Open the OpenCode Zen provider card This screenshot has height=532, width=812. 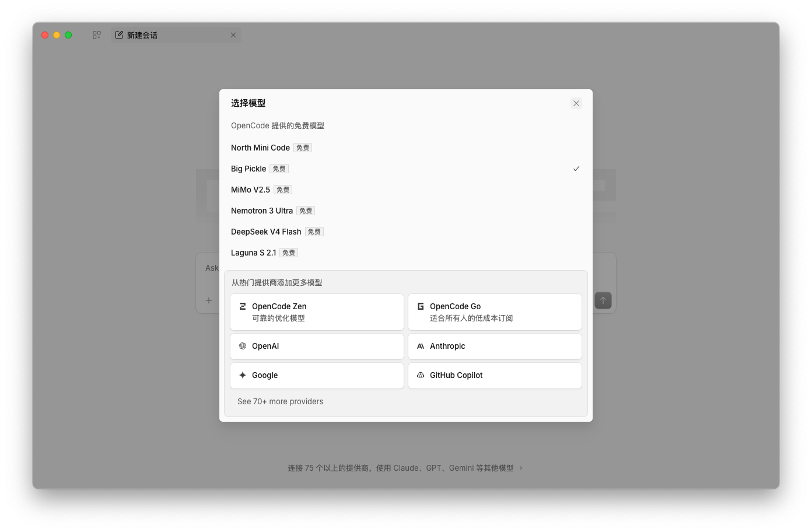point(317,312)
